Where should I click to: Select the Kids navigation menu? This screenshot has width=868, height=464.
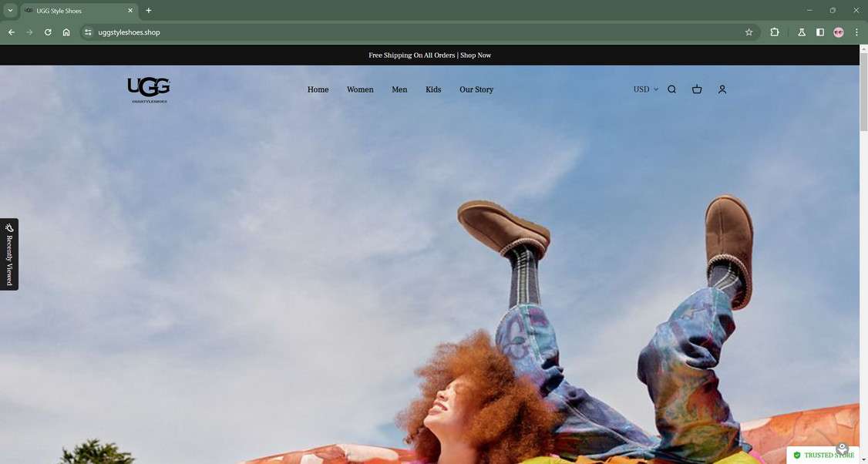click(433, 89)
